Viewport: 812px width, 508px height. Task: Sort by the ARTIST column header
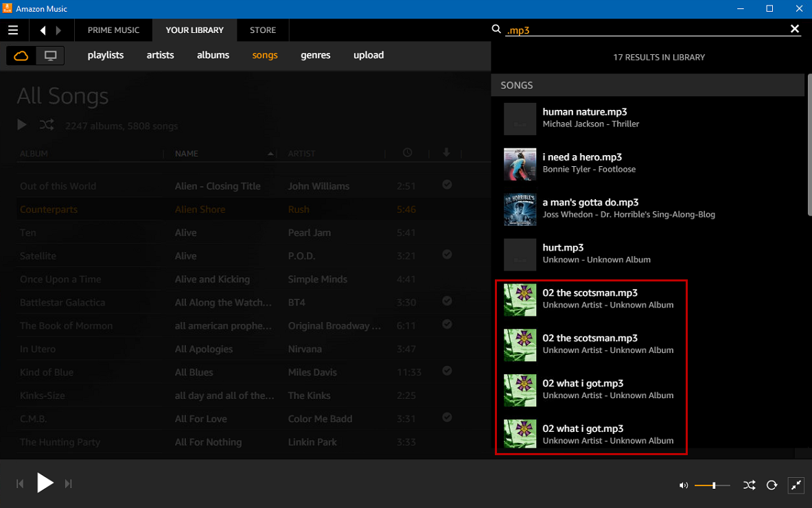301,153
